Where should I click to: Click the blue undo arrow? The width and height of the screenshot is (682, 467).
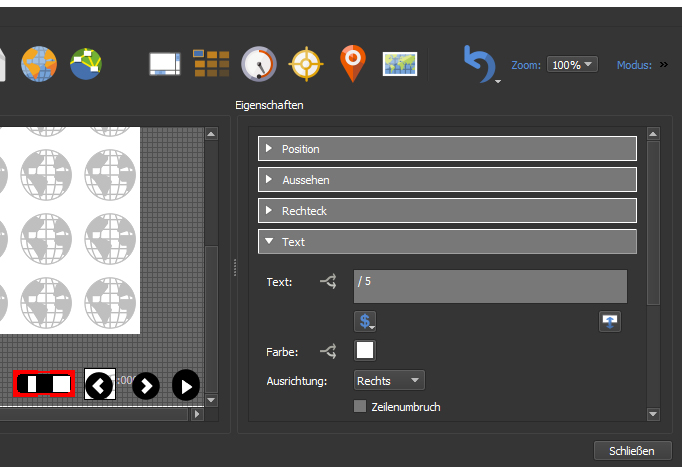479,64
